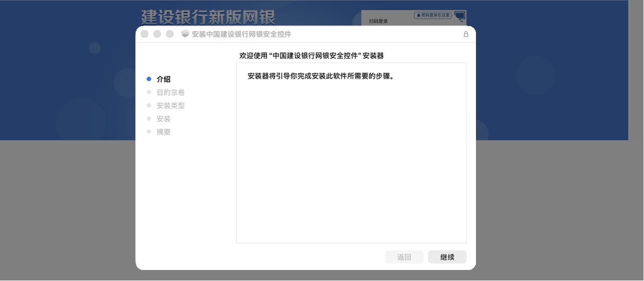This screenshot has width=644, height=281.
Task: Minimize the installer window
Action: click(x=157, y=34)
